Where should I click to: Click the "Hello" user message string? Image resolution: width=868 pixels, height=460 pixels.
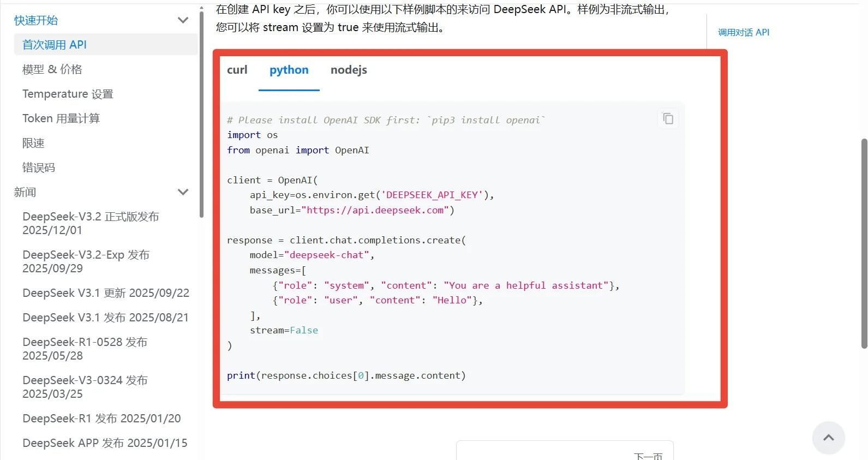click(452, 300)
